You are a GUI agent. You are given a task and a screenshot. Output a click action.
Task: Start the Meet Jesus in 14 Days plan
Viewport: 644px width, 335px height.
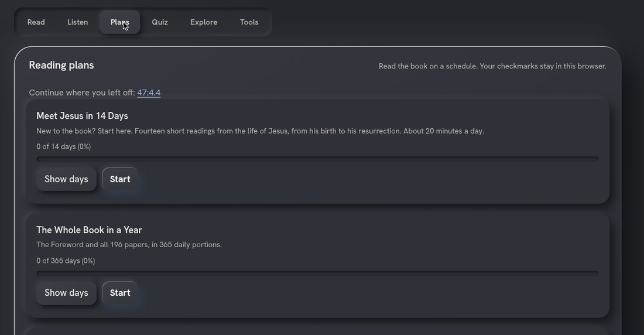[x=120, y=179]
